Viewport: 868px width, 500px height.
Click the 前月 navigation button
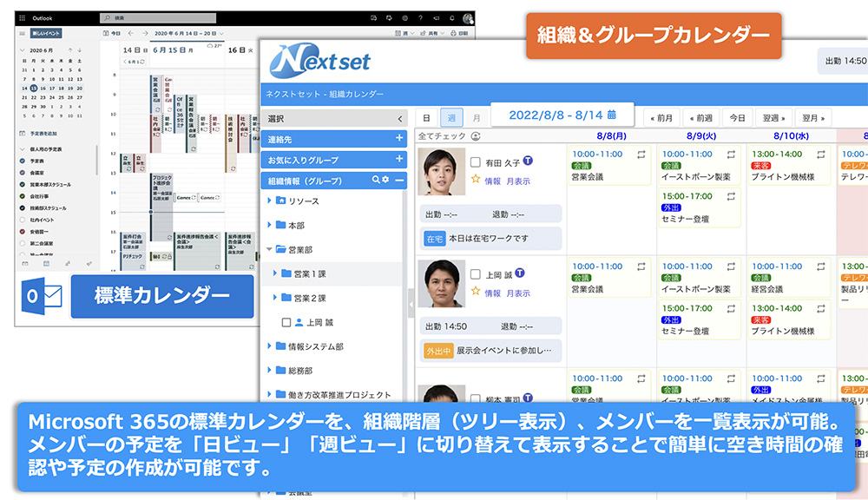(661, 118)
